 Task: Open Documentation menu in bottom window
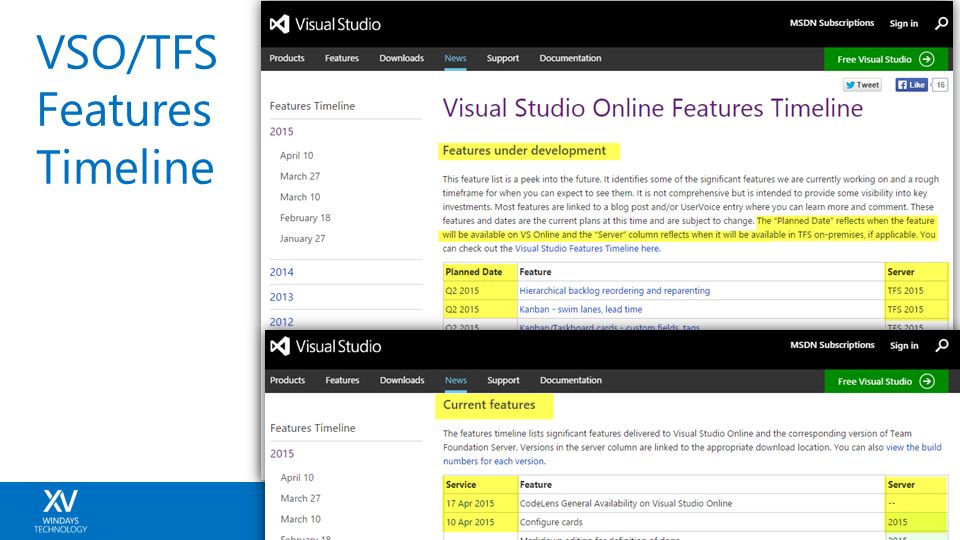tap(571, 380)
